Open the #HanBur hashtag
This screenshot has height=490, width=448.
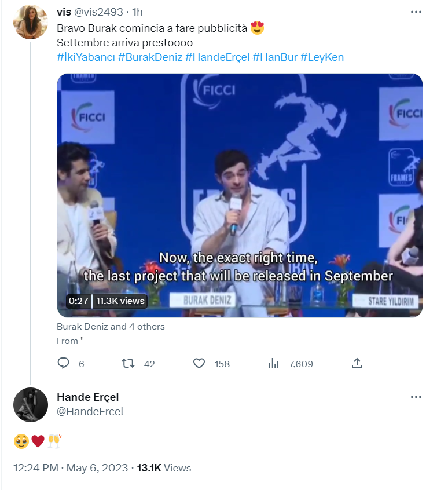(275, 57)
